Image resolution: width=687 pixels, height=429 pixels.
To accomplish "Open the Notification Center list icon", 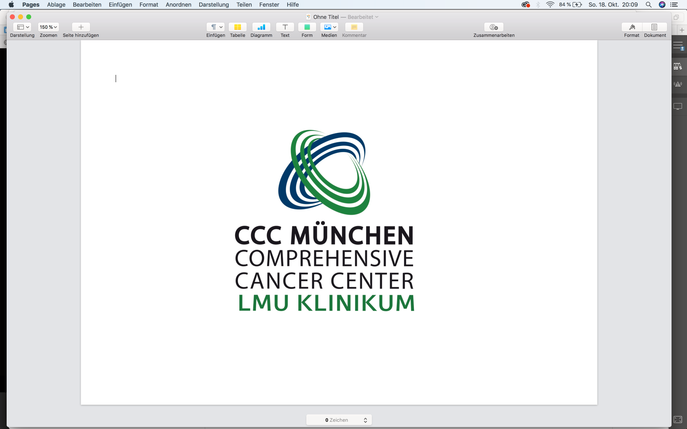I will click(674, 4).
